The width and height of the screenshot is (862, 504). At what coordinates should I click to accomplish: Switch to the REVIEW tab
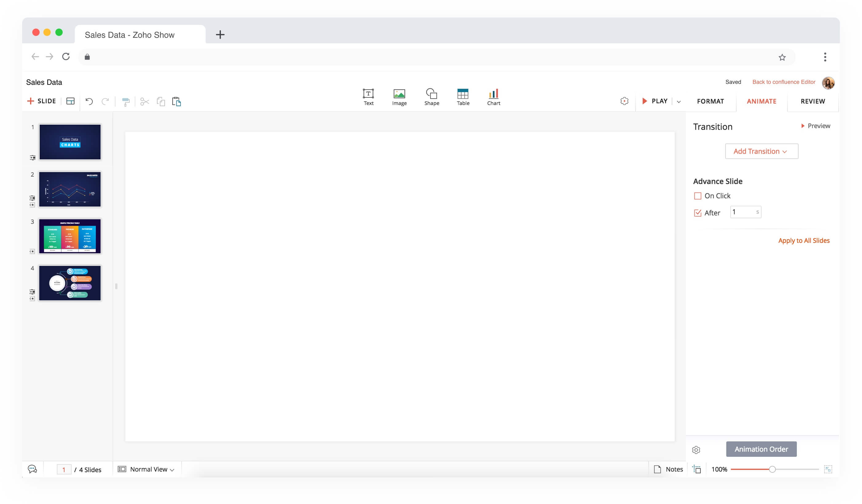tap(813, 101)
